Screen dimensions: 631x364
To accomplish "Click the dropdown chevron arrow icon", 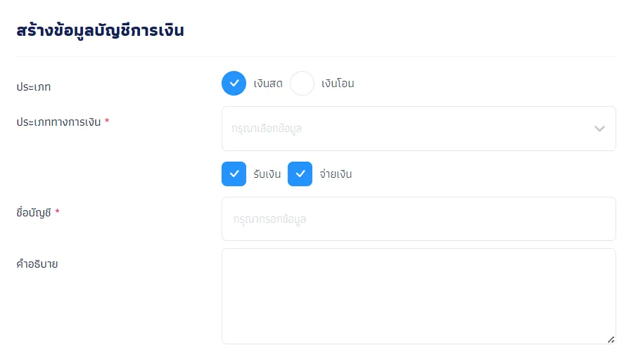I will [x=599, y=129].
